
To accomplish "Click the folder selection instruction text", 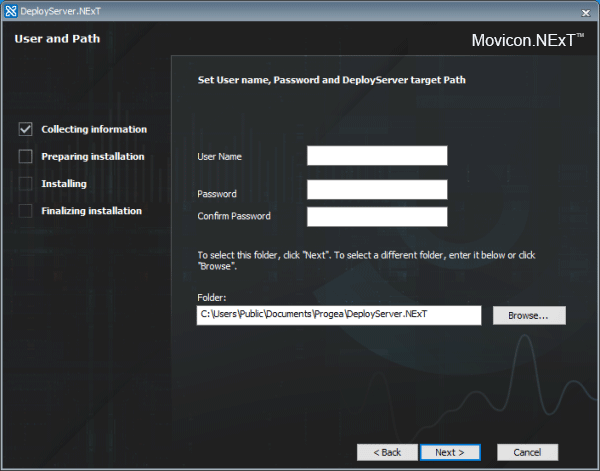I will tap(366, 261).
